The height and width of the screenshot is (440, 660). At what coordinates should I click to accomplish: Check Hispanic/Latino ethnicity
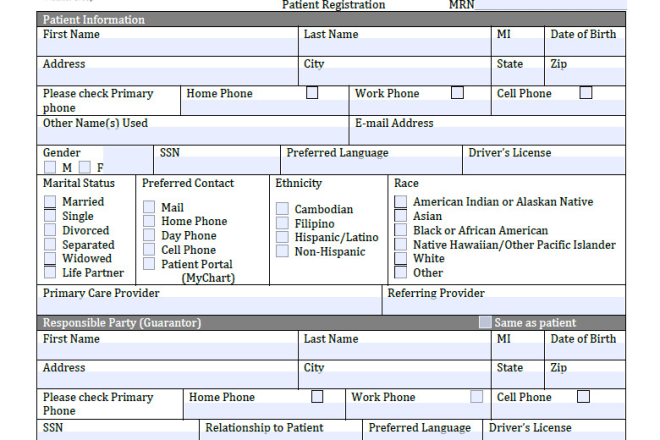282,237
